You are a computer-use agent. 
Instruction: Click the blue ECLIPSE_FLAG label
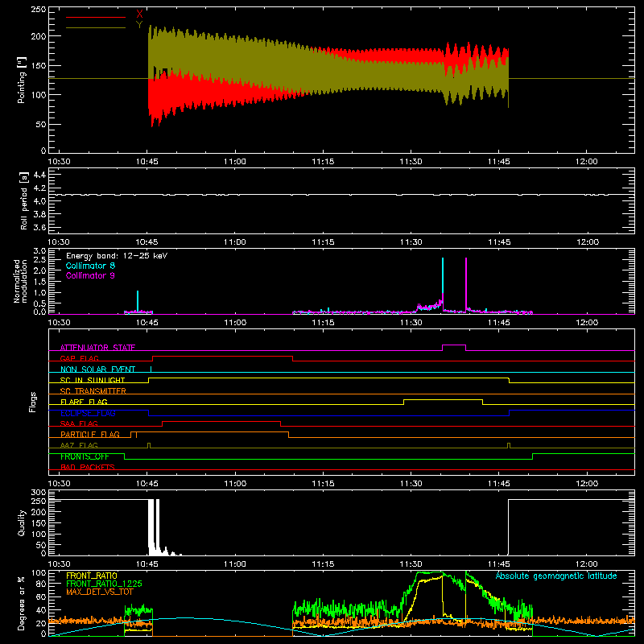[x=88, y=413]
